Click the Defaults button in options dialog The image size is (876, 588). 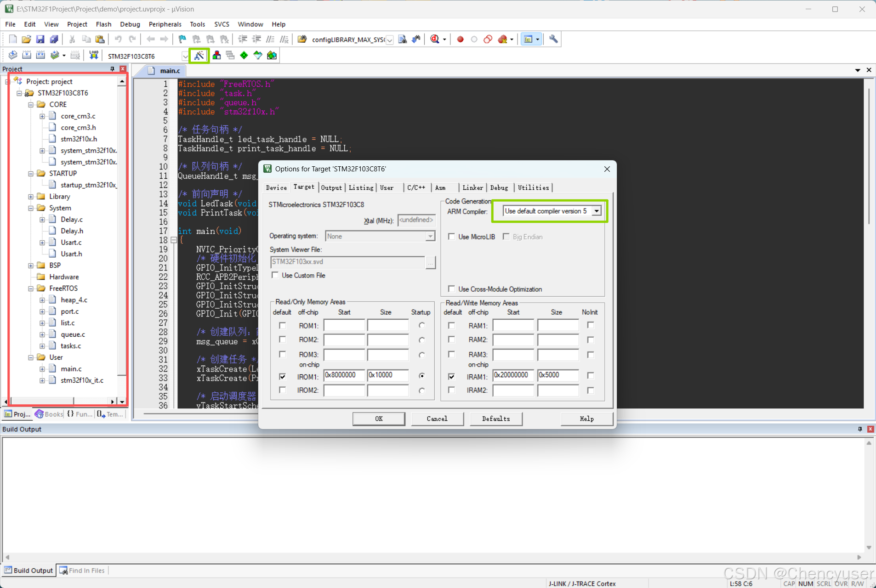click(x=496, y=418)
